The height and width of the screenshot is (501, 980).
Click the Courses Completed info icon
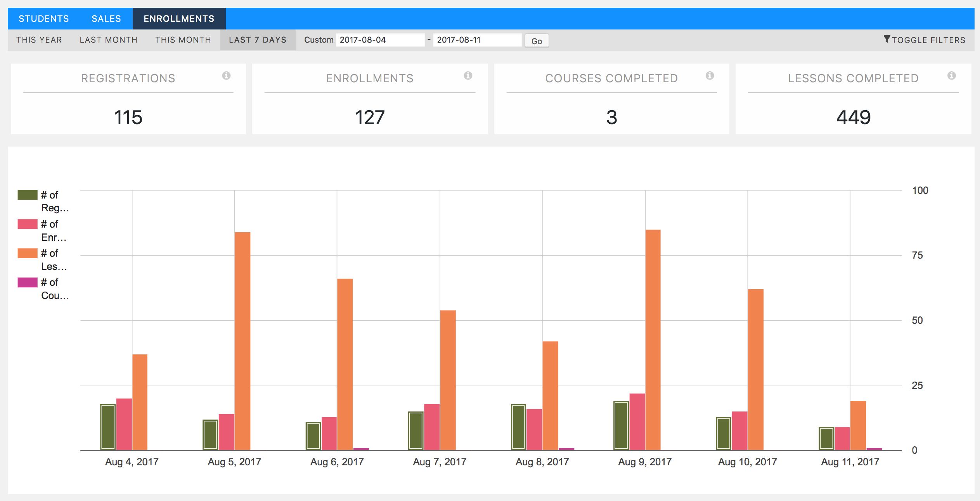pos(710,76)
